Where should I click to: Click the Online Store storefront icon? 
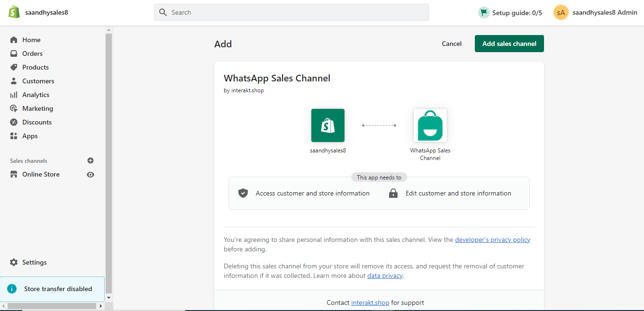click(14, 174)
